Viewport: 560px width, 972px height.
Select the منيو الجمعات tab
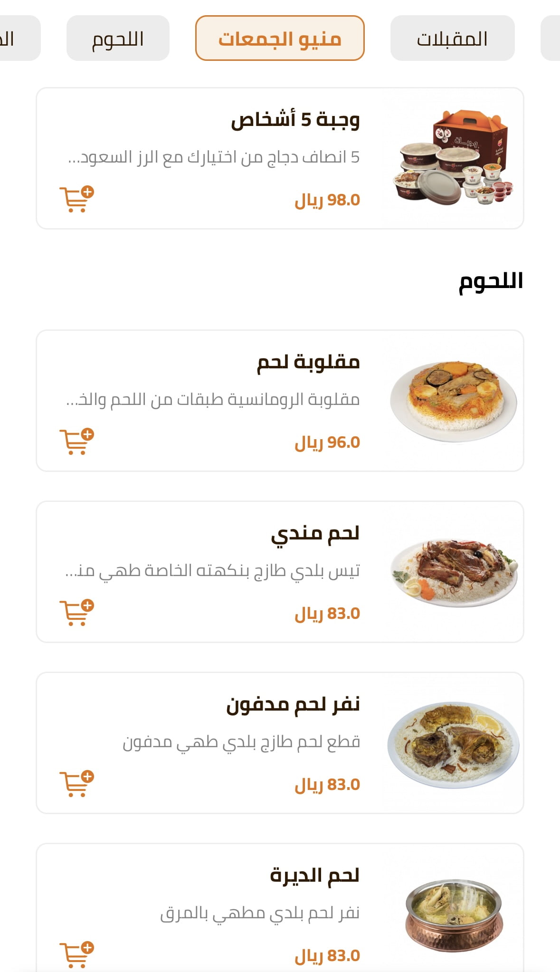(x=280, y=38)
